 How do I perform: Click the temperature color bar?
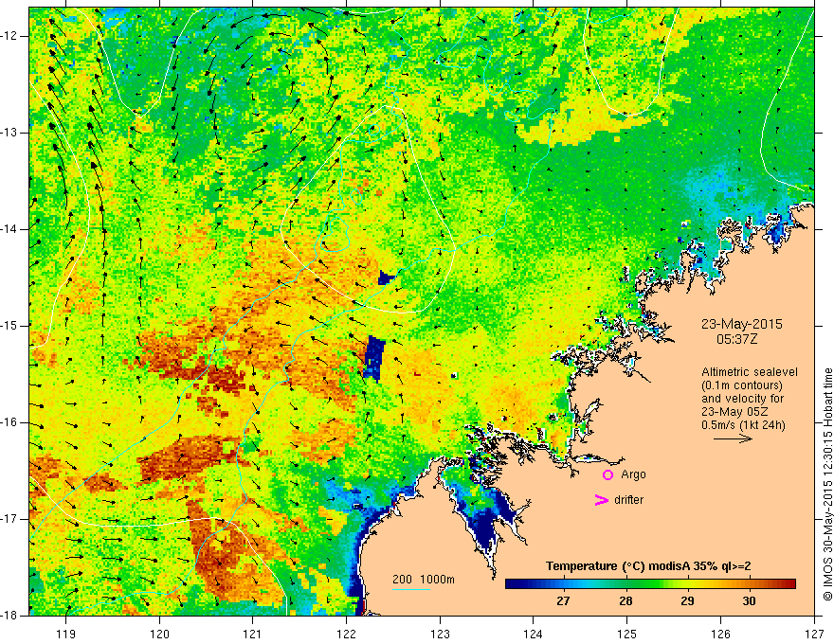[650, 584]
